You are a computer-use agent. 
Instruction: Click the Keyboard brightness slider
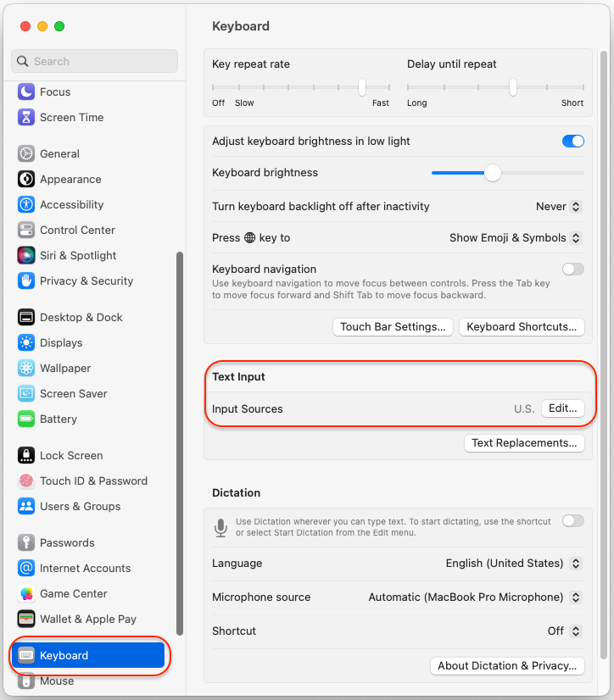(507, 173)
